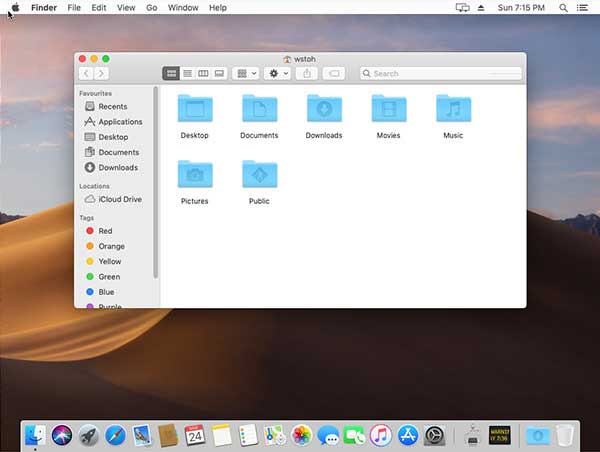600x452 pixels.
Task: Open Messages from the Dock
Action: (328, 435)
